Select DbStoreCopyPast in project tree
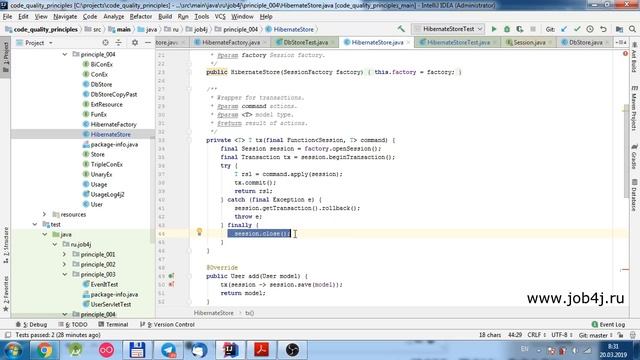Viewport: 640px width, 360px height. [x=113, y=94]
